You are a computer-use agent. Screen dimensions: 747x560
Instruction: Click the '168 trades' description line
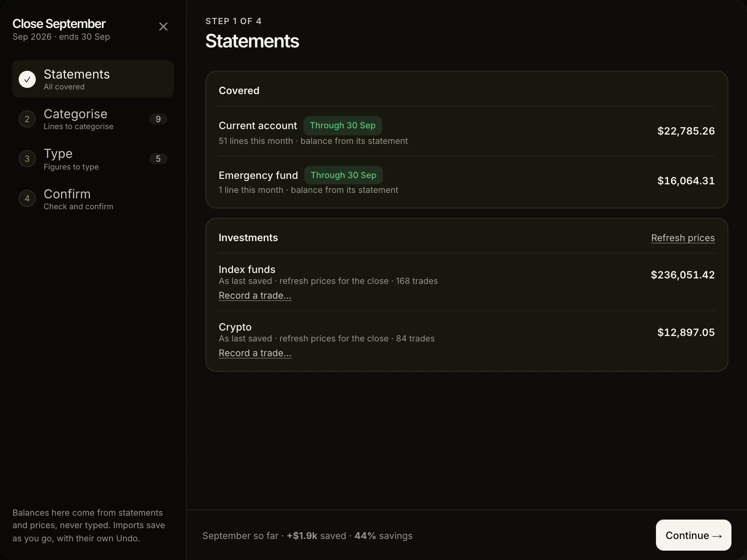[328, 281]
